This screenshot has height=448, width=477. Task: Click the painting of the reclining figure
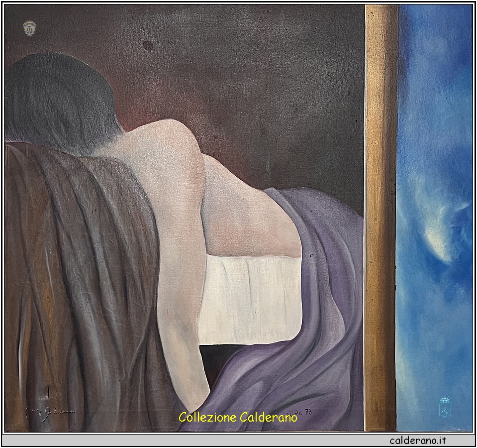238,218
